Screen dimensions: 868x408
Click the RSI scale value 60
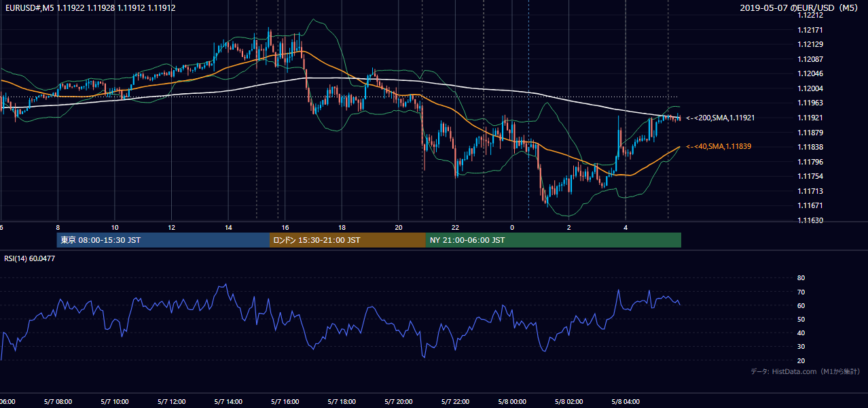click(801, 305)
